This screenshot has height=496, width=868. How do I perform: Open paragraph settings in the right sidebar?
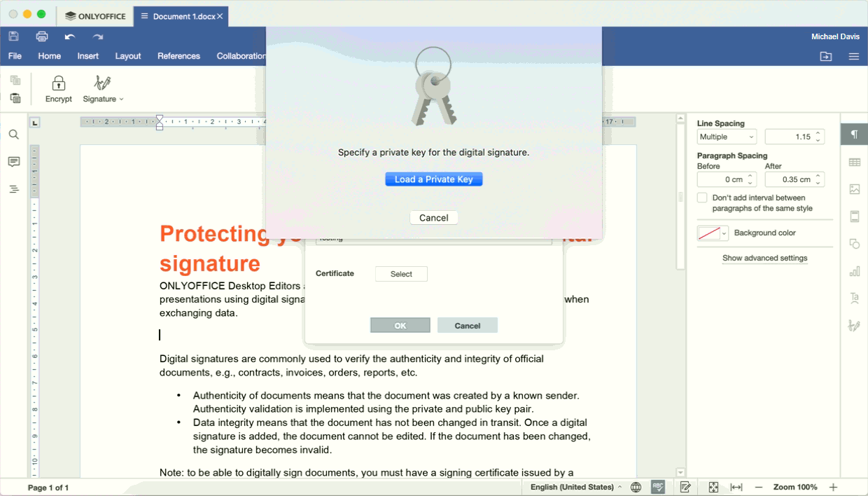853,134
